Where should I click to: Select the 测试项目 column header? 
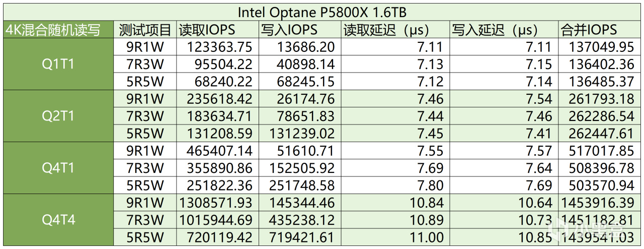145,30
